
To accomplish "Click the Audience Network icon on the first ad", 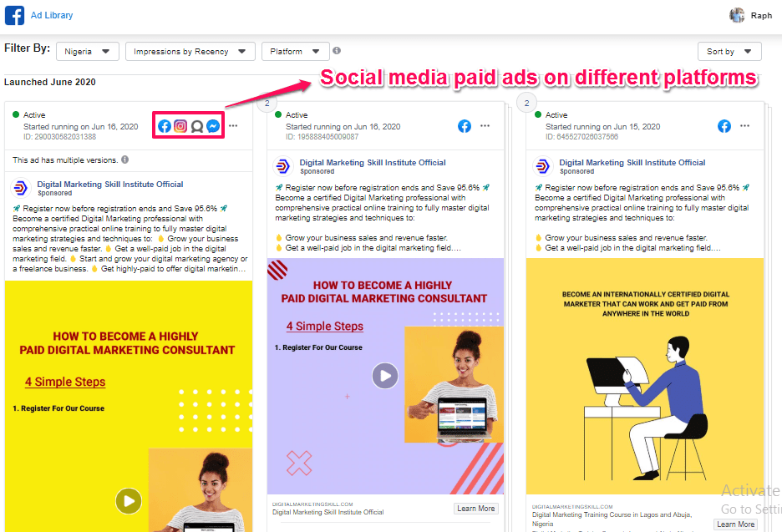I will click(x=196, y=126).
